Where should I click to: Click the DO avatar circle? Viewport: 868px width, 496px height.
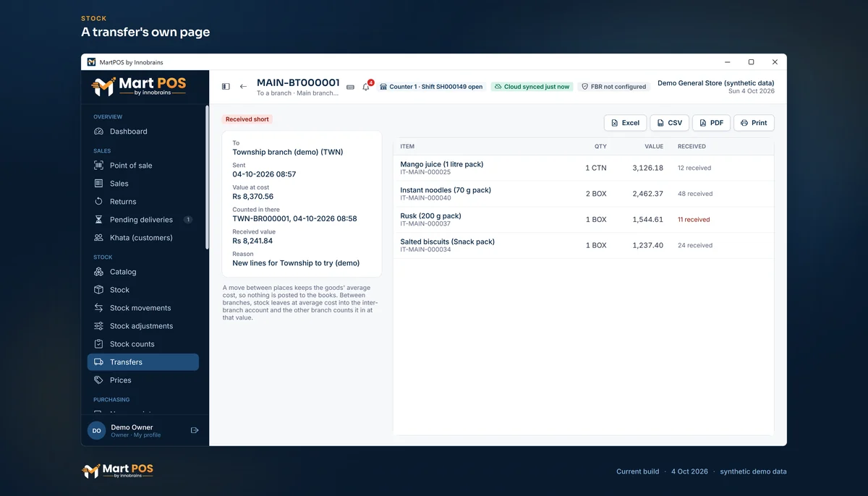[96, 430]
